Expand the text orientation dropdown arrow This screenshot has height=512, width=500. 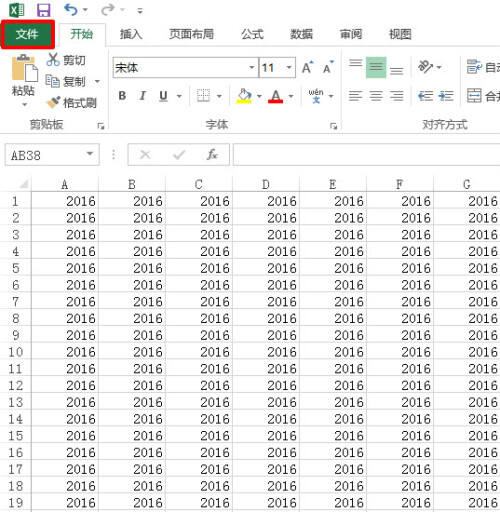tap(439, 68)
